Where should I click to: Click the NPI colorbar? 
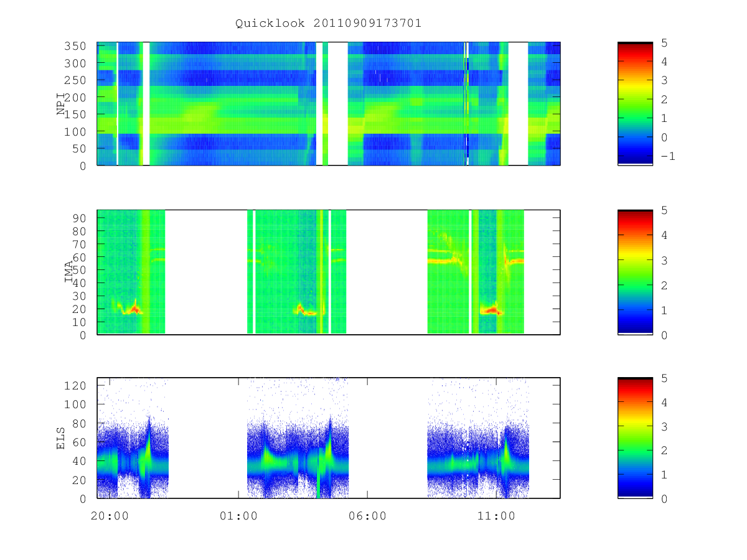(635, 103)
